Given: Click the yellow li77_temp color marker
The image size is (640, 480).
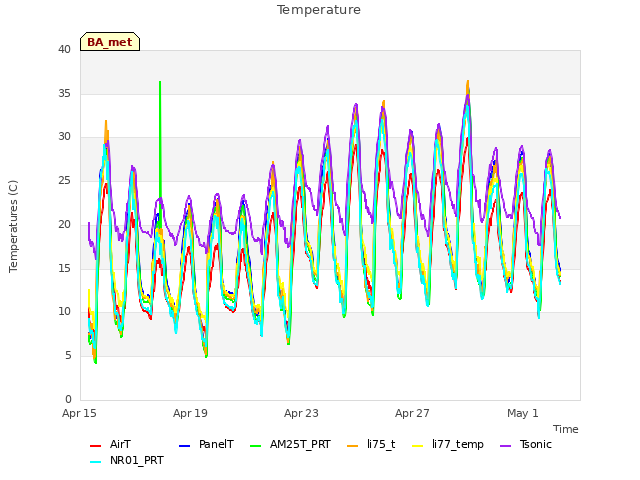Looking at the screenshot, I should (418, 446).
